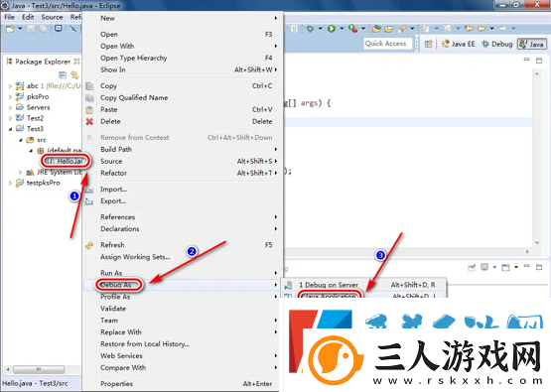Click the Debug bug toolbar icon

[310, 29]
